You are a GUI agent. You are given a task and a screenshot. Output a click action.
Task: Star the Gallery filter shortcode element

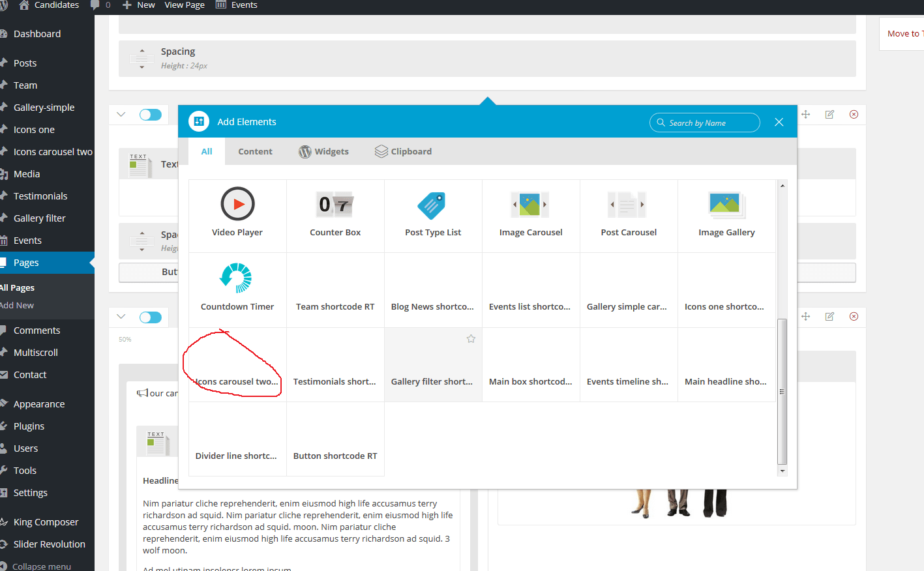point(471,339)
